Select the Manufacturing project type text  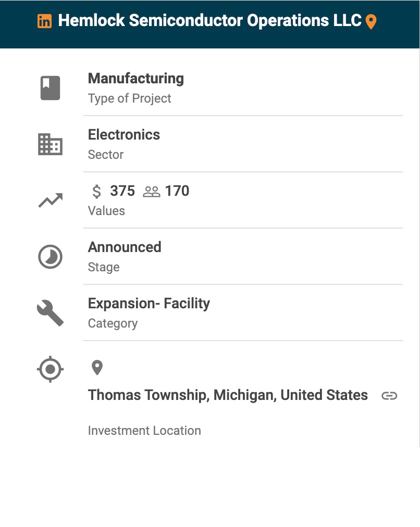pos(136,79)
